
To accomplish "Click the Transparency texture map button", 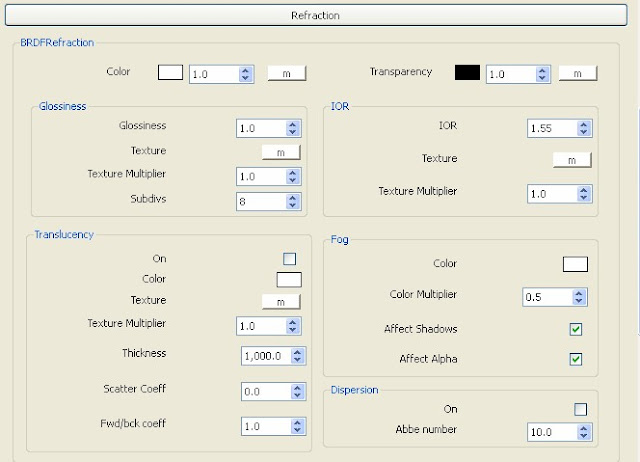I will click(x=577, y=73).
